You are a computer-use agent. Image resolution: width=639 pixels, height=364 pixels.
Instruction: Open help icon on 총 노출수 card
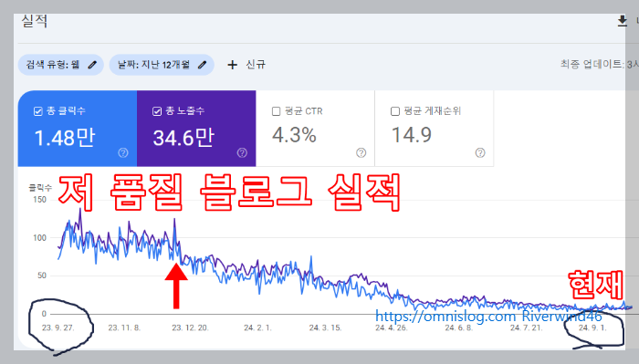click(242, 152)
